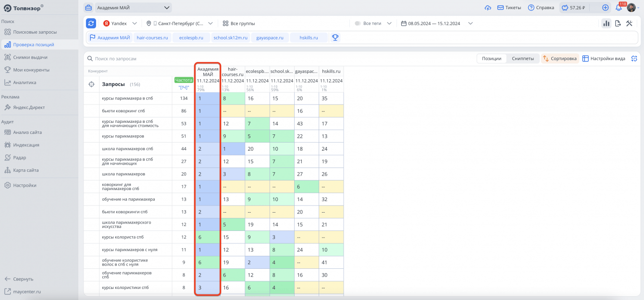Go to Аналитика in the sidebar
This screenshot has width=644, height=300.
[x=25, y=83]
